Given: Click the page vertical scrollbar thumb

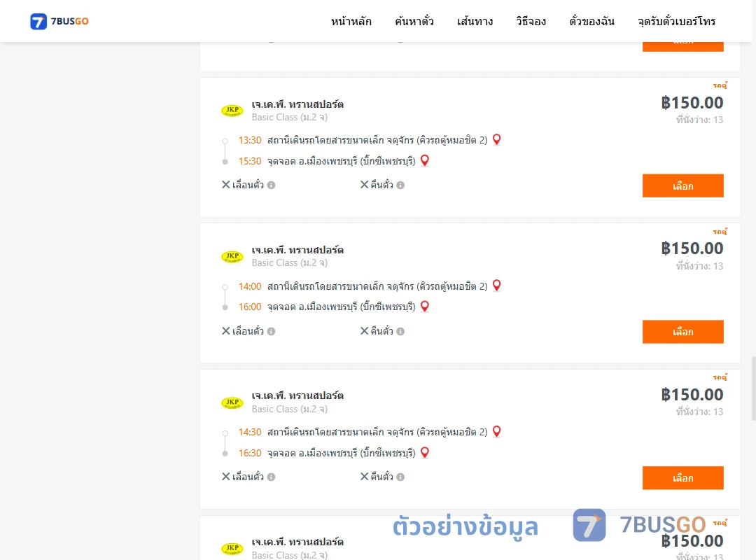Looking at the screenshot, I should pos(754,388).
